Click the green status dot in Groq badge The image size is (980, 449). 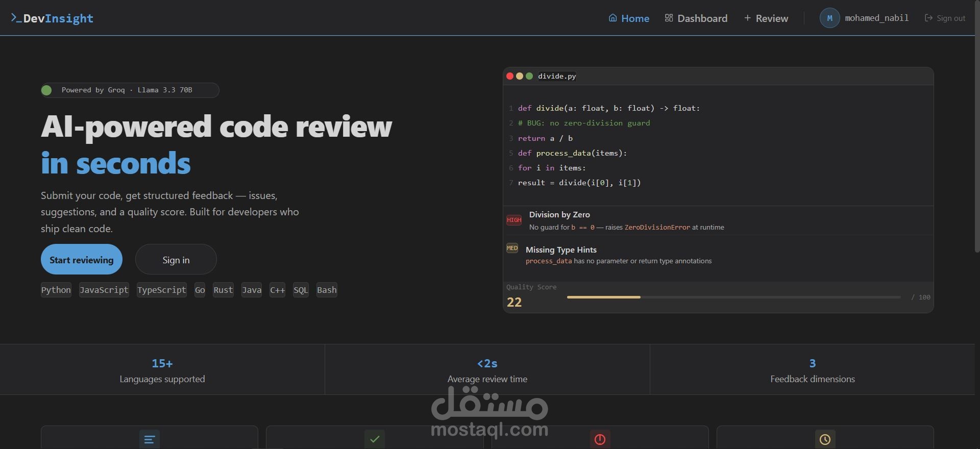point(46,90)
